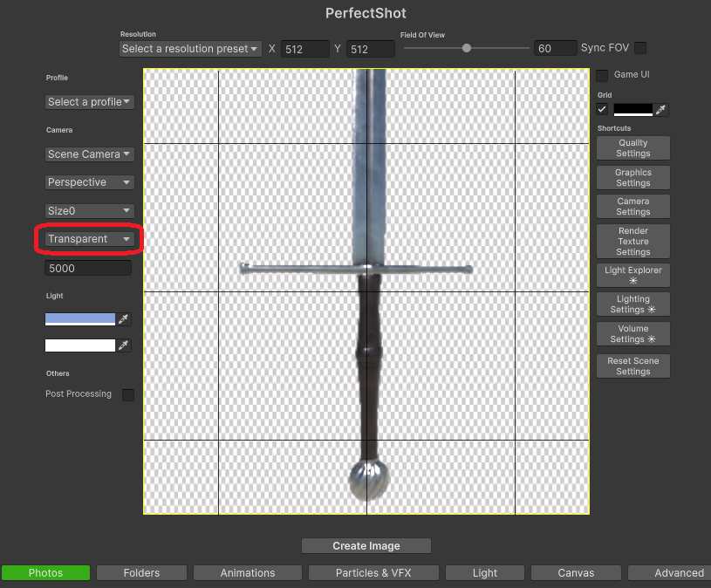Click eyedropper next to white light color
Image resolution: width=711 pixels, height=588 pixels.
124,345
